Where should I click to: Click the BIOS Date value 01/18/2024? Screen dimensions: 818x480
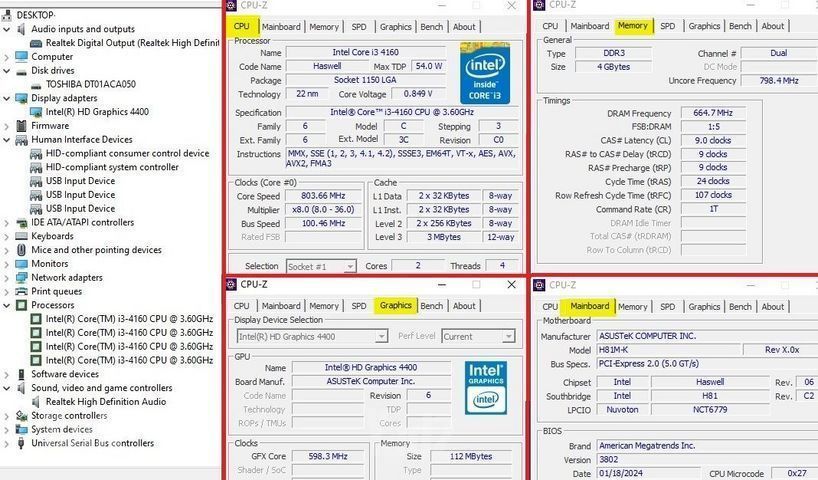[x=647, y=473]
